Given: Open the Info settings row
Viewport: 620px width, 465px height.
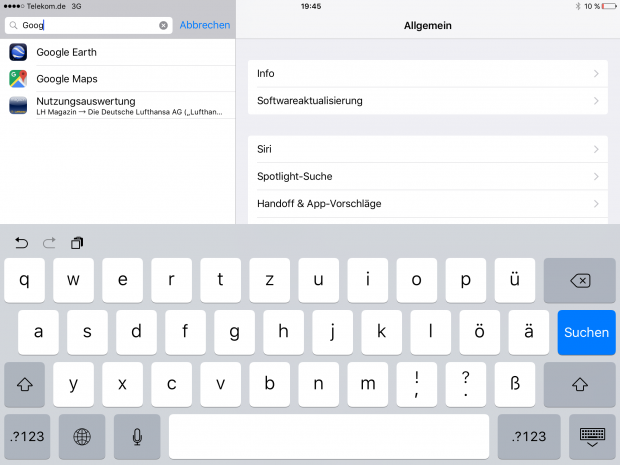Looking at the screenshot, I should [x=428, y=74].
